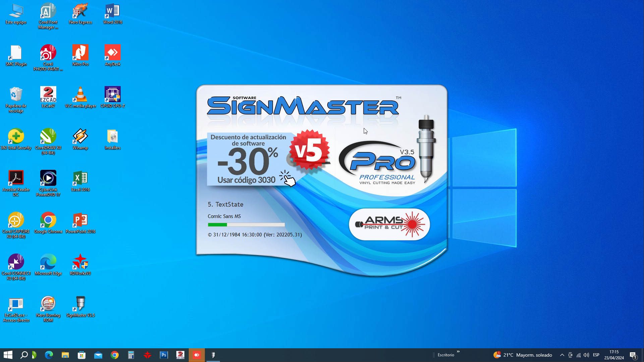
Task: Click the ARMS Print & Cut logo
Action: coord(389,224)
